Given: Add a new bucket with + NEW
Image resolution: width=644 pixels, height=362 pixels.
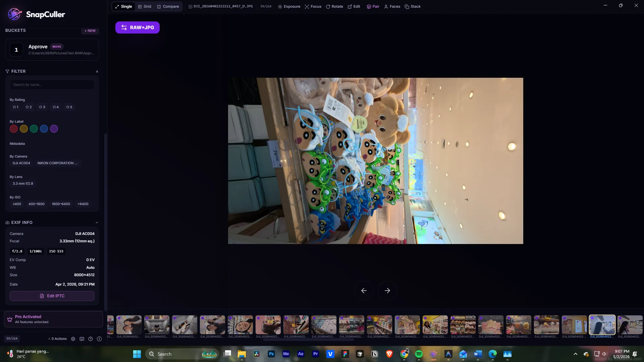Looking at the screenshot, I should [x=90, y=31].
